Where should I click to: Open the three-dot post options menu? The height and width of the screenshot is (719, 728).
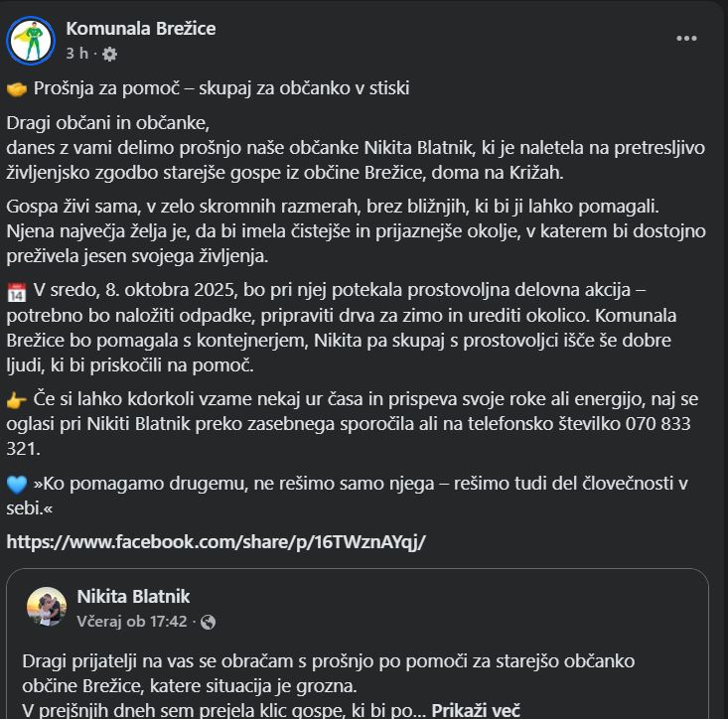[x=686, y=39]
